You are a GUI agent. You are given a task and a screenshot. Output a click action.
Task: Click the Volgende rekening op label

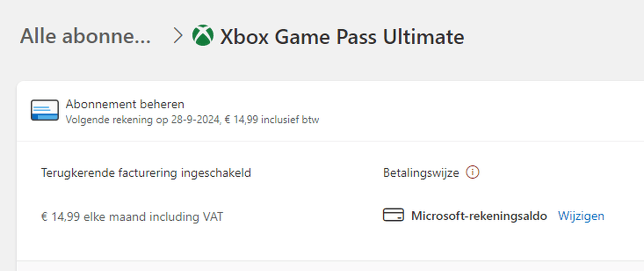[117, 120]
